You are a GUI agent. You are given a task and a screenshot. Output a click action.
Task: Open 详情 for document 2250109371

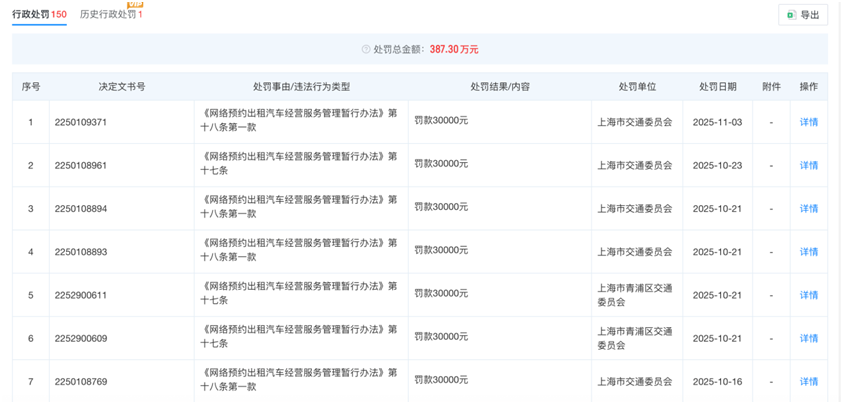coord(809,122)
